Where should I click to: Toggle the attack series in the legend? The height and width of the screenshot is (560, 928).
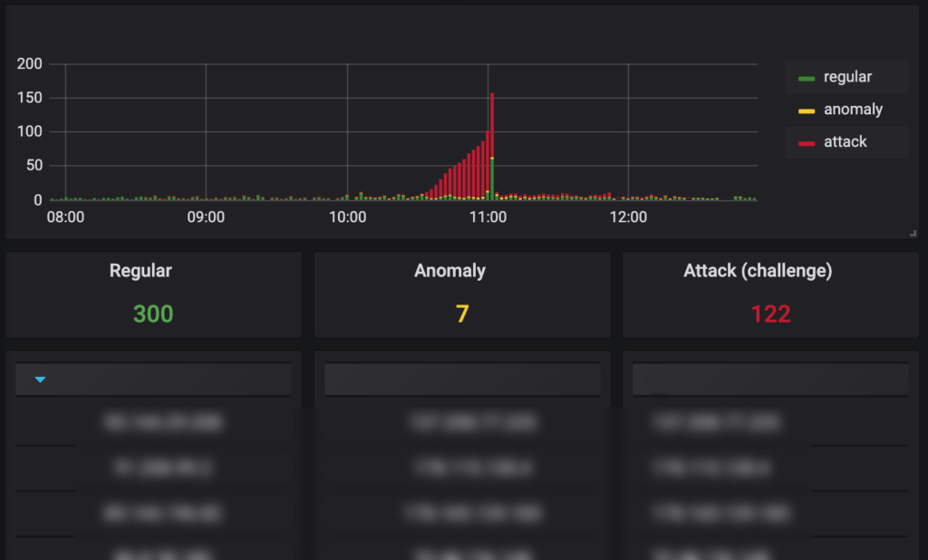[845, 142]
